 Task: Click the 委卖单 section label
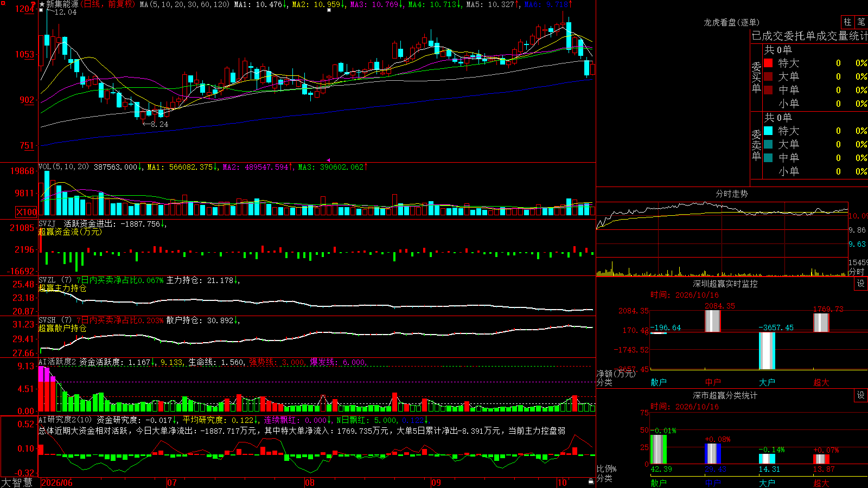point(756,145)
